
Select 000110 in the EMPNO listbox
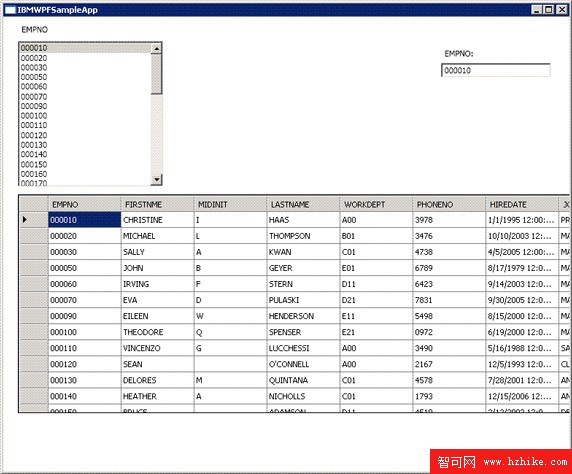point(85,125)
